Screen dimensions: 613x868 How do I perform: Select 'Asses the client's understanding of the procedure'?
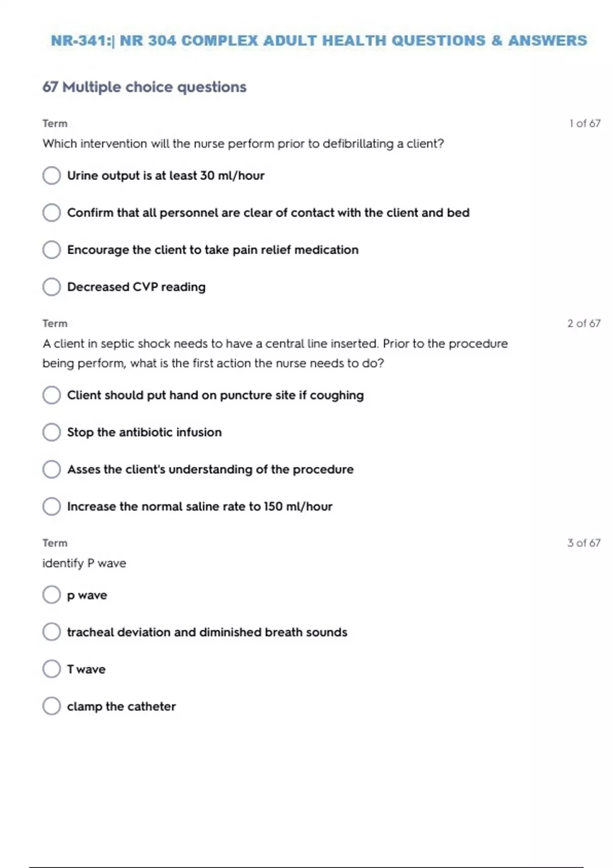click(52, 470)
